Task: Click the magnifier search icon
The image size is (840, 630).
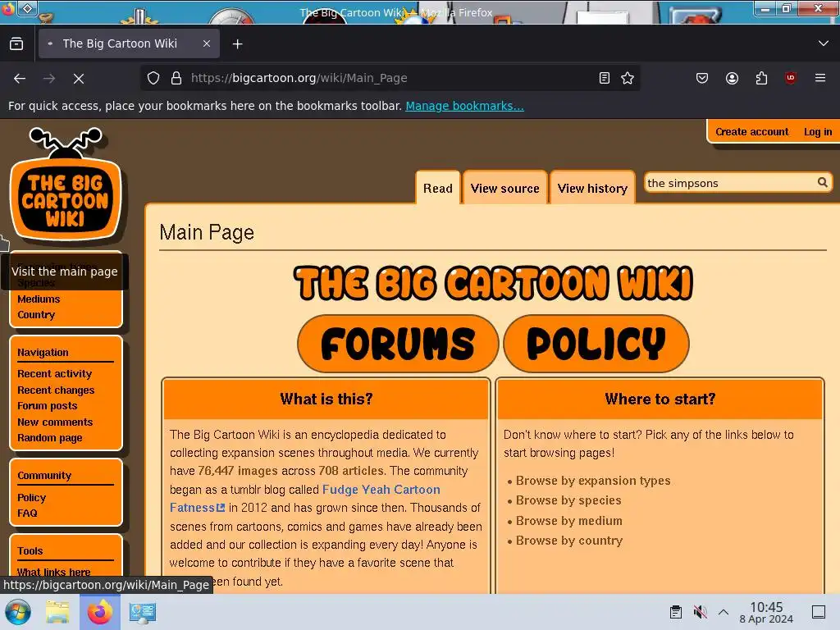Action: point(822,183)
